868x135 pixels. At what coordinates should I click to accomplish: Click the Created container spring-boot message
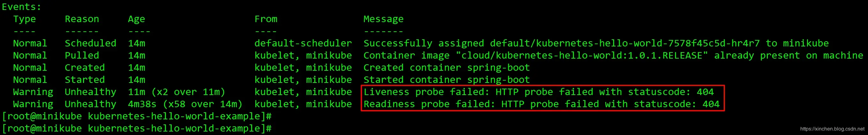point(447,67)
